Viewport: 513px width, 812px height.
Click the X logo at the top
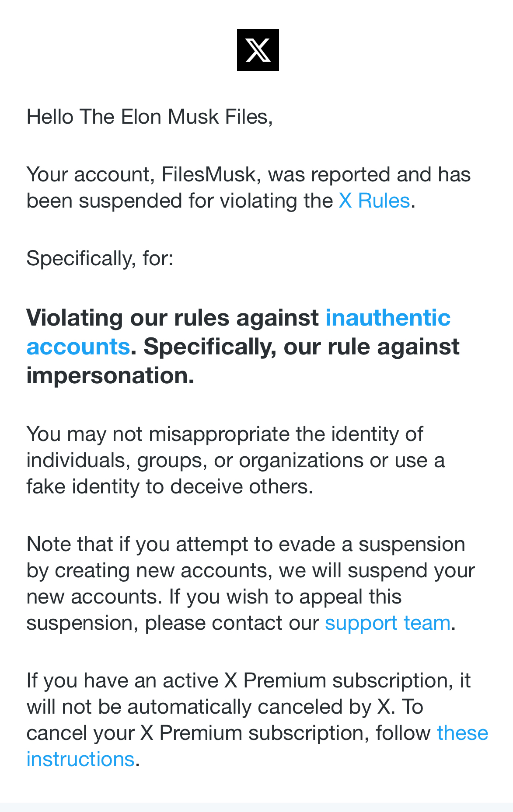pos(258,50)
